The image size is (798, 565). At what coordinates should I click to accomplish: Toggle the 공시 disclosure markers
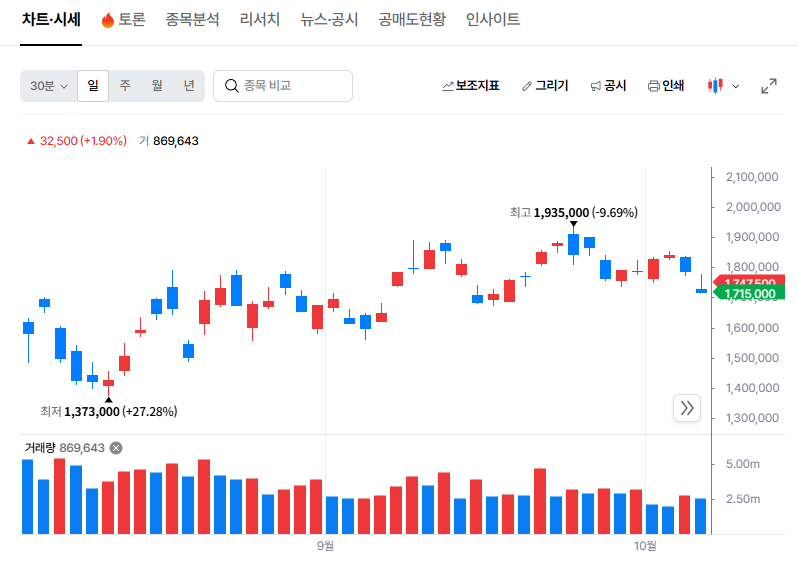[x=608, y=86]
